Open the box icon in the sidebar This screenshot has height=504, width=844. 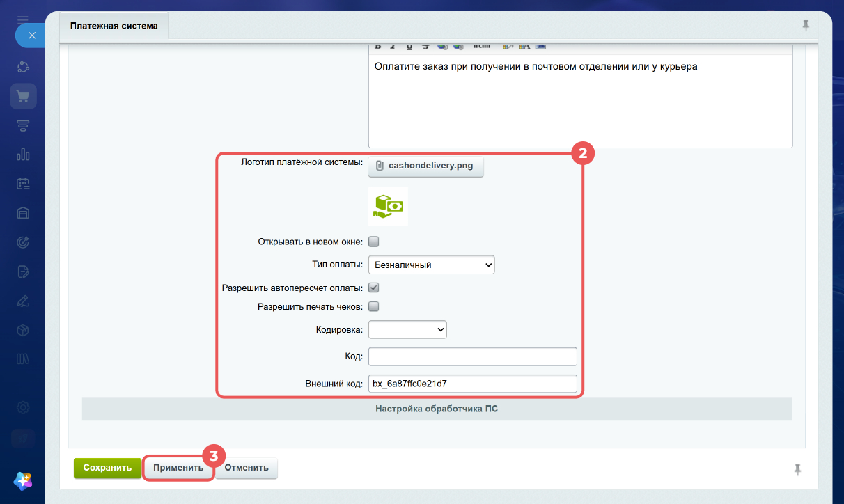(23, 330)
